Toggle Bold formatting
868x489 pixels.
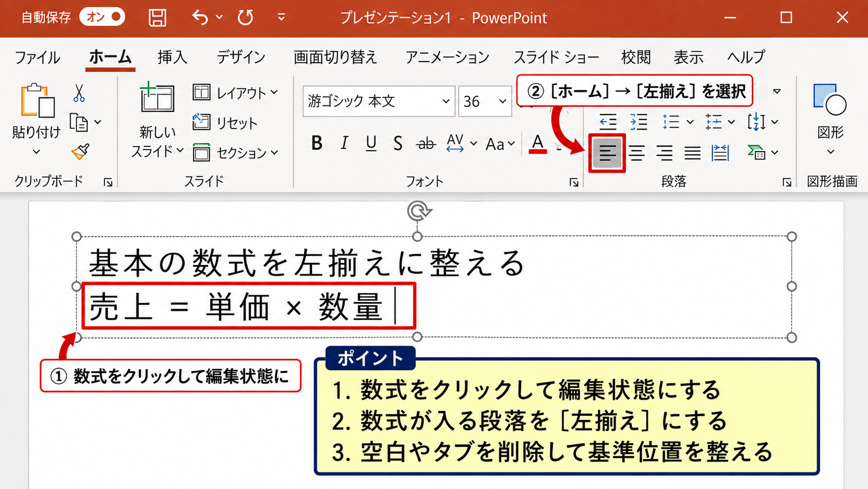click(x=317, y=143)
